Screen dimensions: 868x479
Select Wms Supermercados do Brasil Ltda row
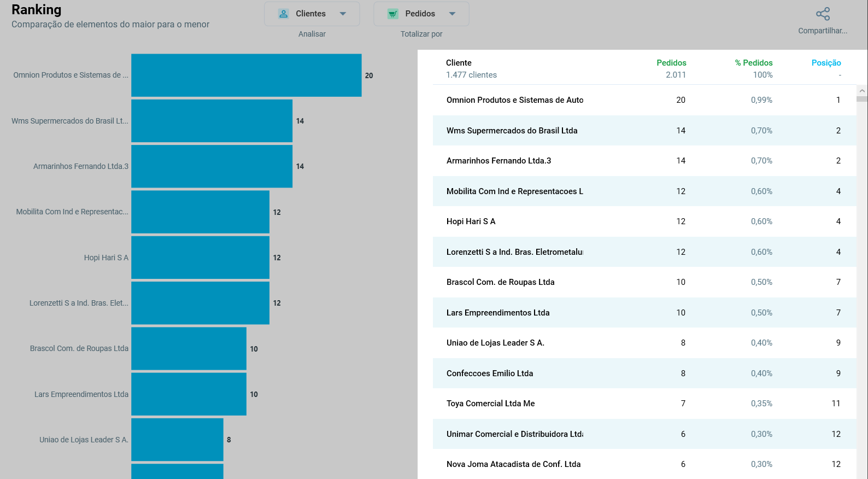coord(644,131)
